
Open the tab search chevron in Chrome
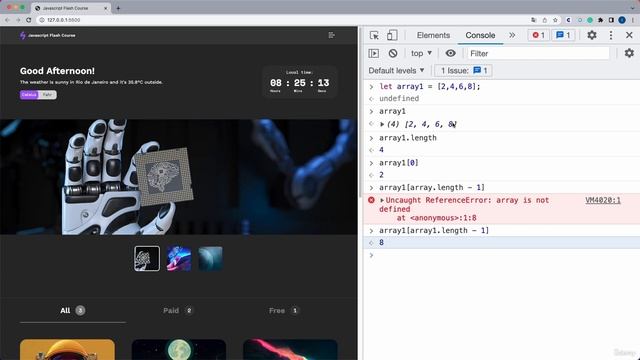pos(632,7)
